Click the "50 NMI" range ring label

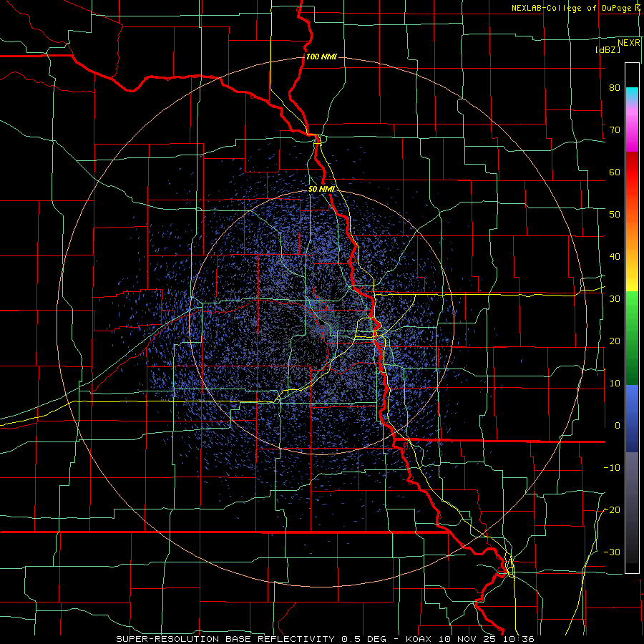(321, 190)
